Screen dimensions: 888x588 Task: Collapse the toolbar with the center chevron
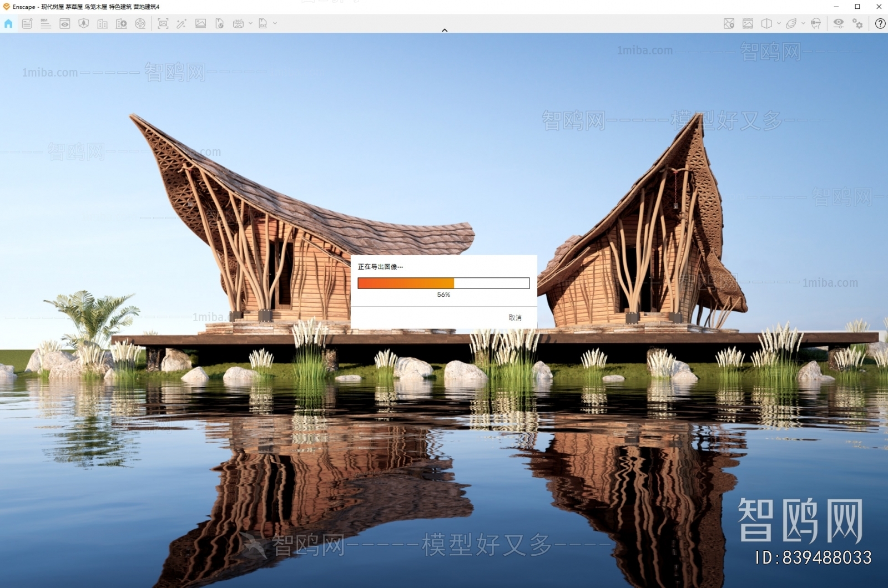tap(444, 31)
